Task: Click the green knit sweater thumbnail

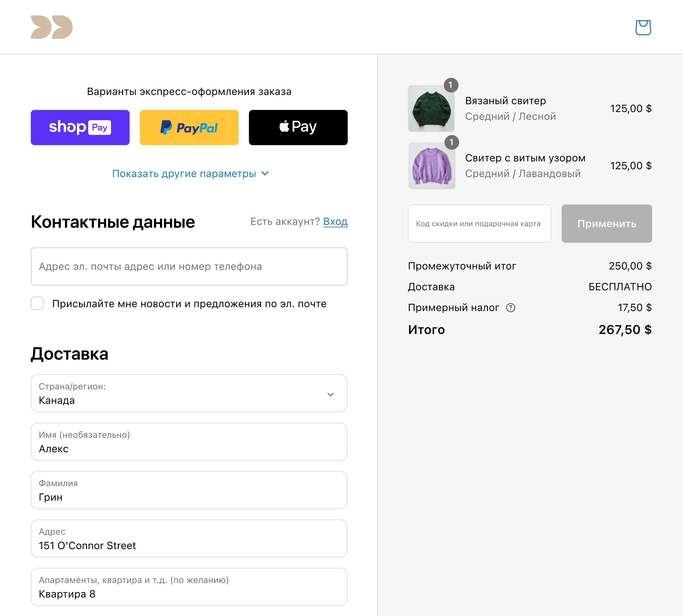Action: click(x=431, y=109)
